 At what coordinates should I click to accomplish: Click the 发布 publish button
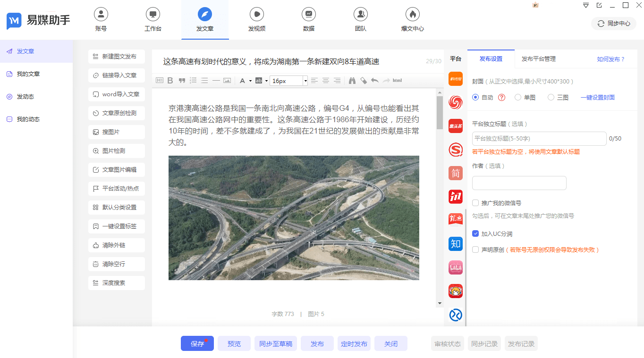[317, 343]
